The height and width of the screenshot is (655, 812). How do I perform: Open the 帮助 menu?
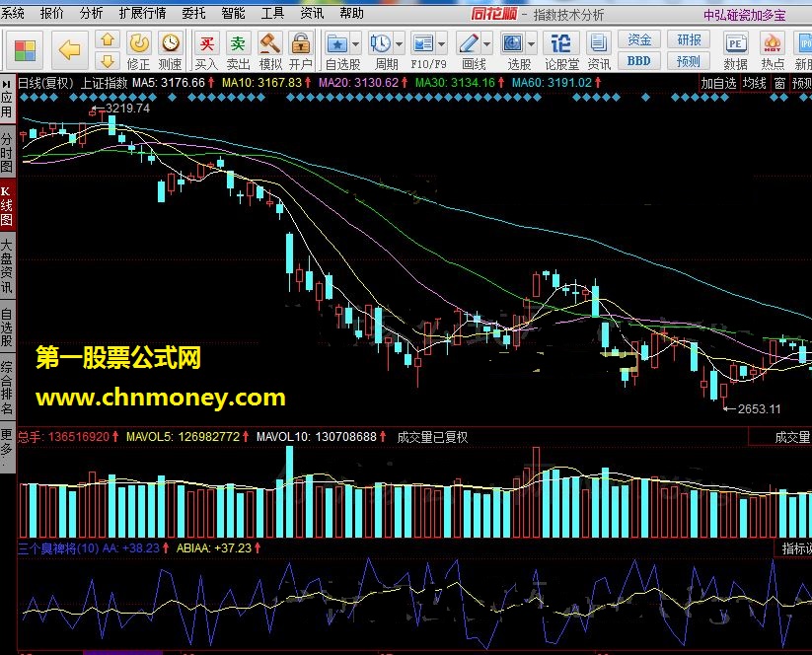point(351,13)
